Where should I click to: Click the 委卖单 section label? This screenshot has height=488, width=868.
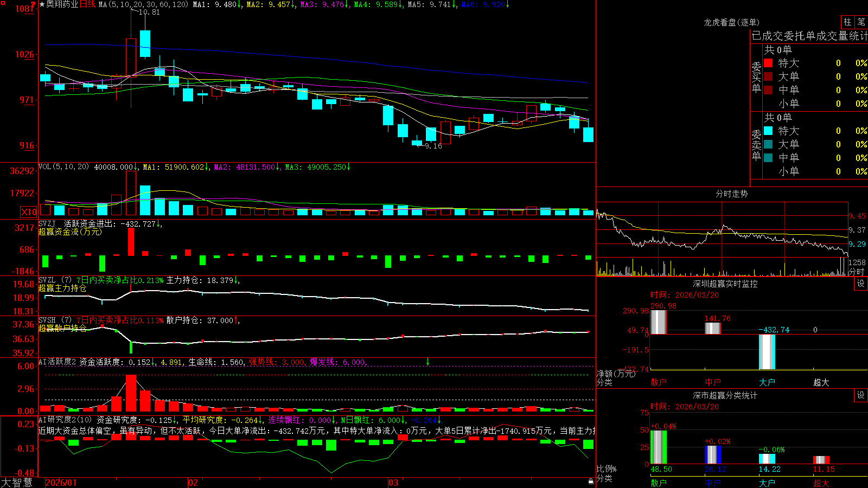point(756,145)
